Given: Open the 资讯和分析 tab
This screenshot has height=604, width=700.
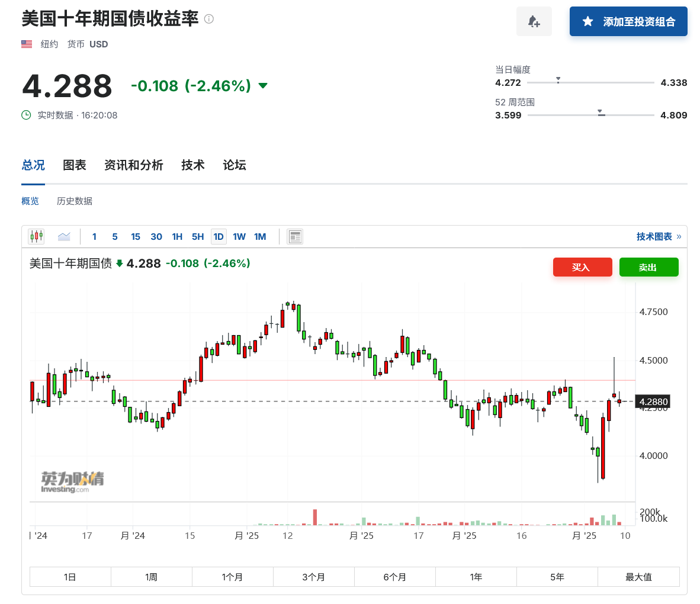Looking at the screenshot, I should [133, 165].
